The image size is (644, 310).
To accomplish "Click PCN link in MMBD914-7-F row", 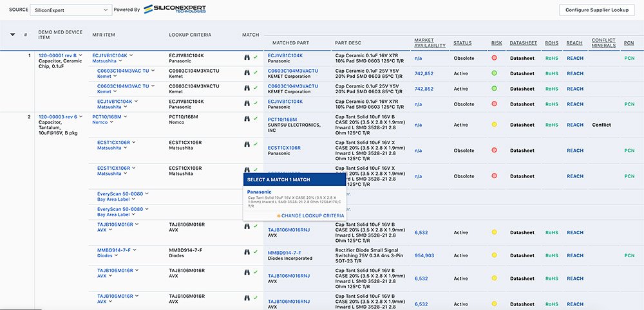I will [629, 255].
